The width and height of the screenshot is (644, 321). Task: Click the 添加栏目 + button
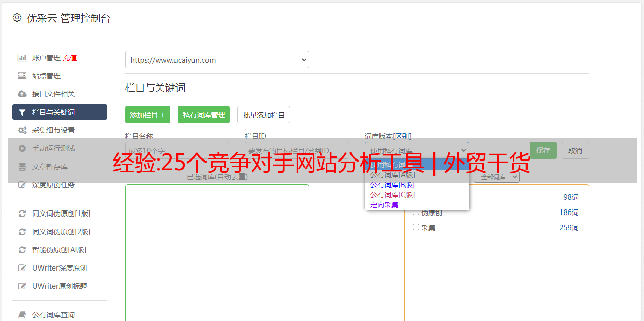tap(148, 115)
